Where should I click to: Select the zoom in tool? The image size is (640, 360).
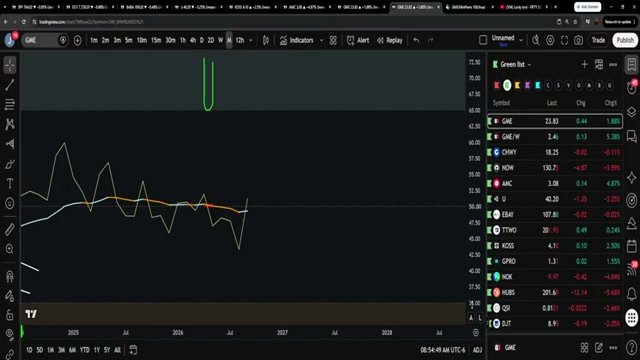(x=10, y=249)
